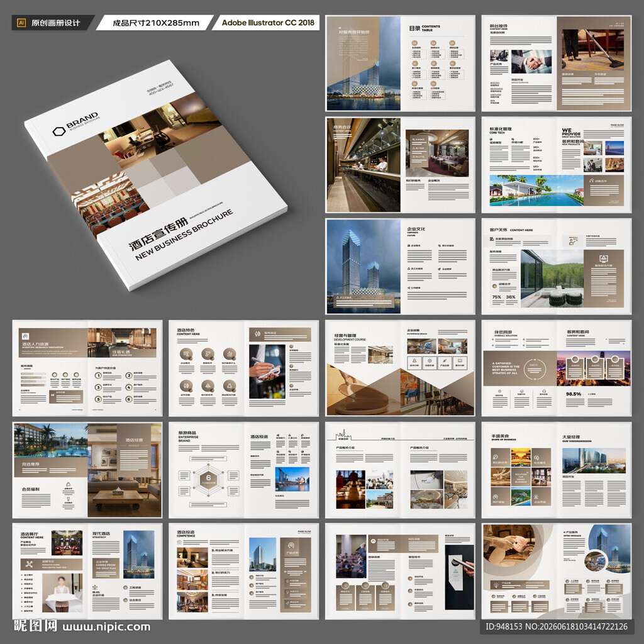Click the '原创画册设计' label
The image size is (644, 644).
pyautogui.click(x=55, y=23)
